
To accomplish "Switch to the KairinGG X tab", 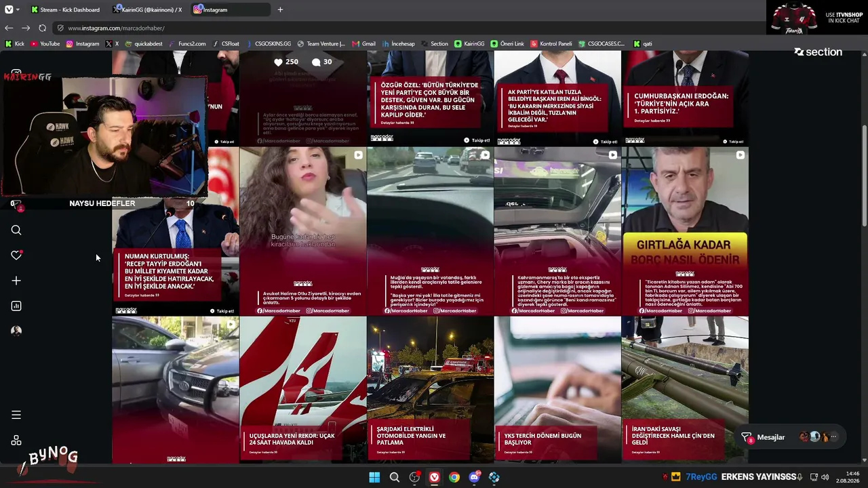I will point(148,9).
